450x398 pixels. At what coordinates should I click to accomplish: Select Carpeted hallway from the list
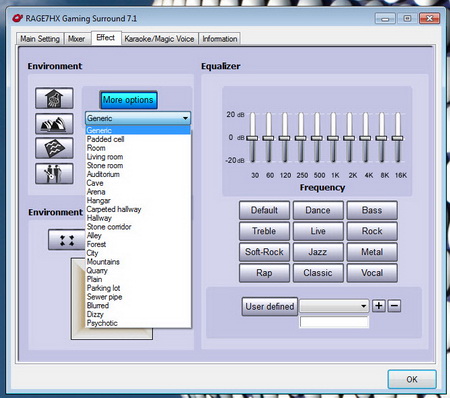[x=138, y=209]
